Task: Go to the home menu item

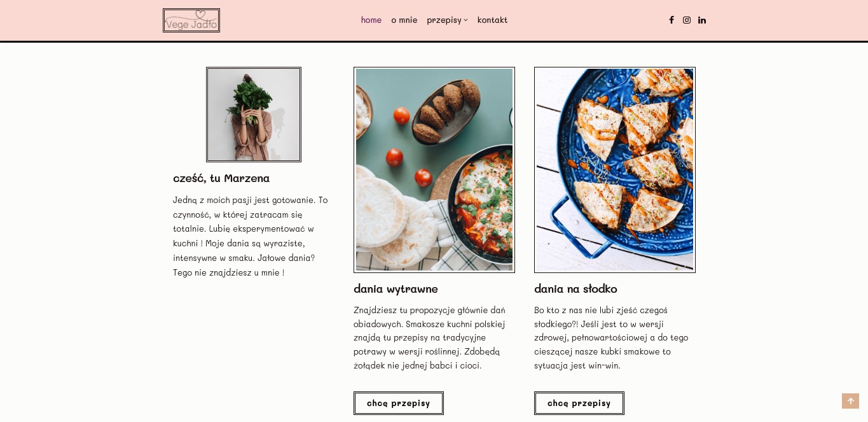Action: [371, 20]
